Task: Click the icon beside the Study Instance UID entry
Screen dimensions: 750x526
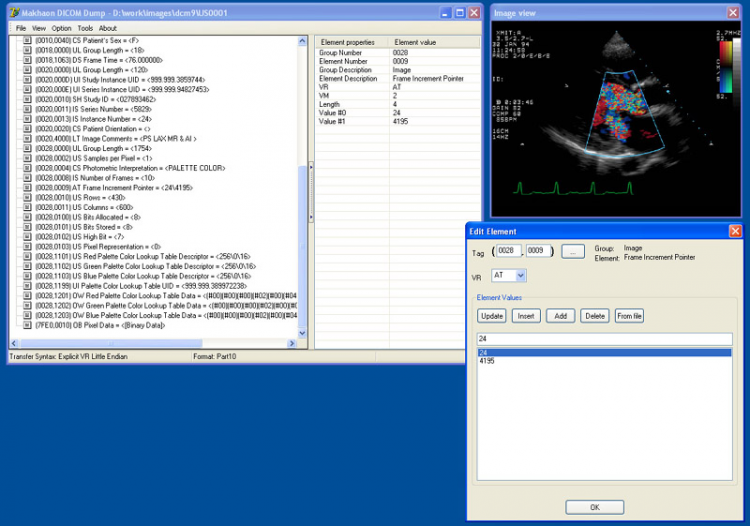Action: pos(27,78)
